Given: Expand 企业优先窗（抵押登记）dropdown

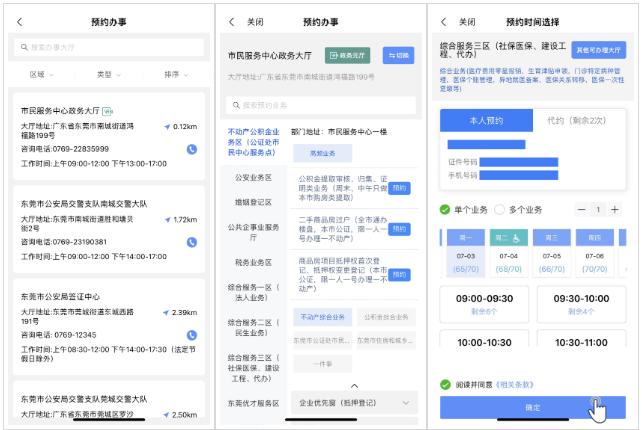Looking at the screenshot, I should click(355, 403).
